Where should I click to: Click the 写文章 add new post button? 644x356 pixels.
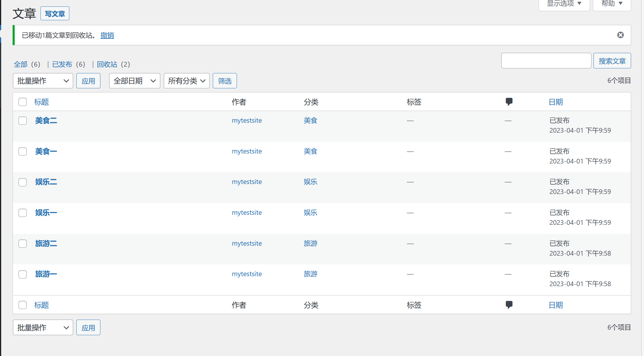[55, 14]
